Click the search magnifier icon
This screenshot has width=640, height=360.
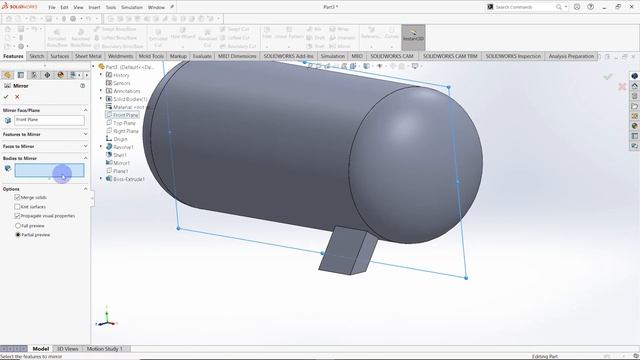point(559,7)
